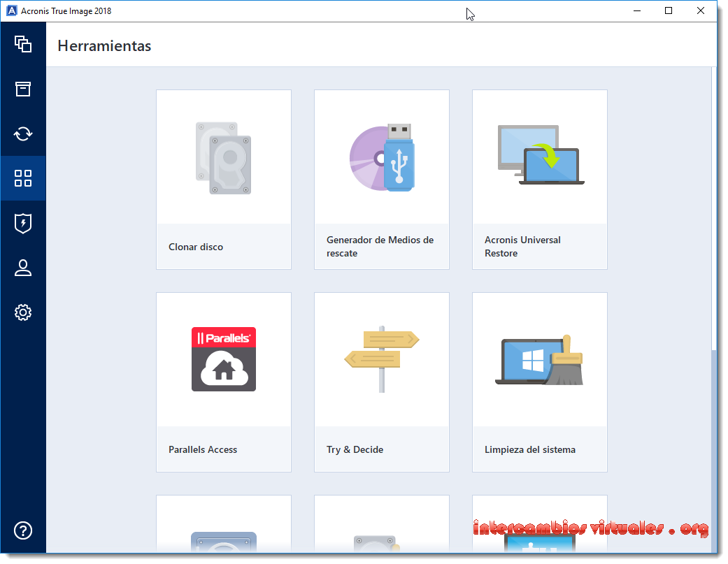
Task: Open the Clonar disco tool label
Action: [x=196, y=247]
